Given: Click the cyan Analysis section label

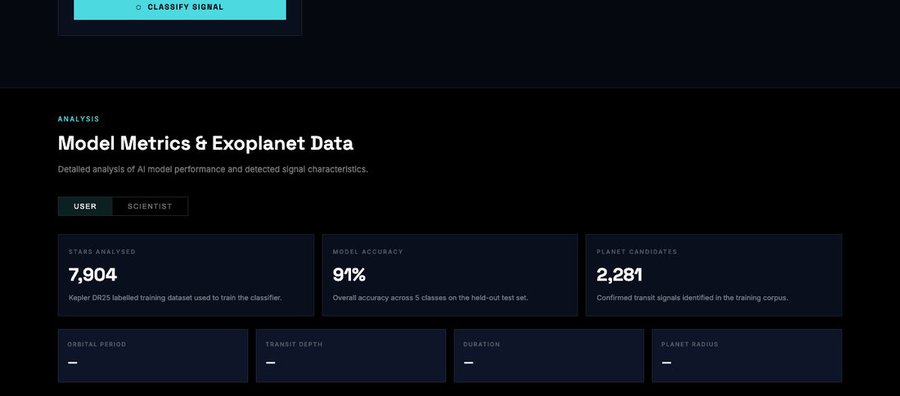Looking at the screenshot, I should 79,119.
